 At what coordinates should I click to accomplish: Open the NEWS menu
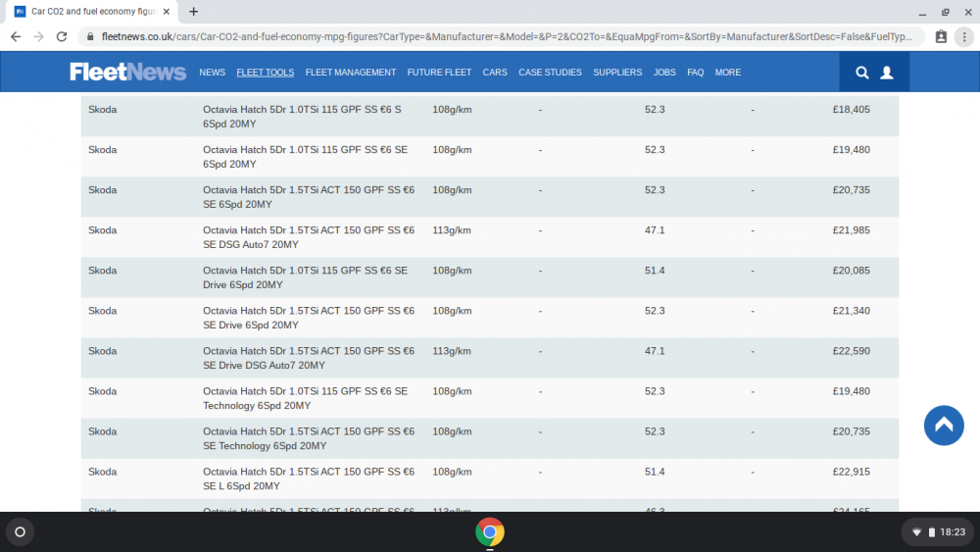coord(212,73)
